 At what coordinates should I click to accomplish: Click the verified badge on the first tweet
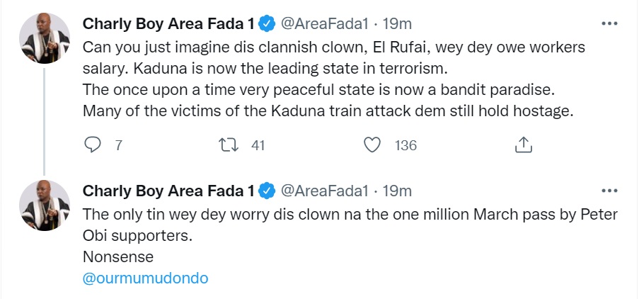click(x=266, y=24)
